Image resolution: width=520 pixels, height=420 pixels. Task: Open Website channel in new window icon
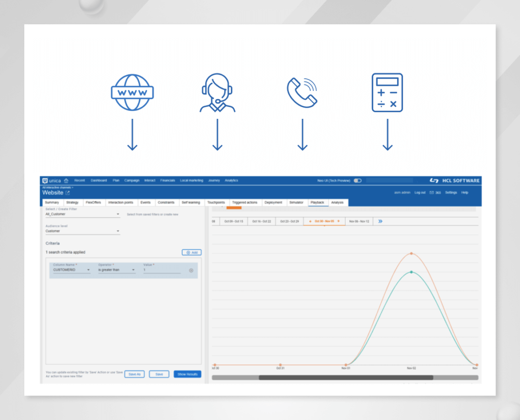(68, 193)
